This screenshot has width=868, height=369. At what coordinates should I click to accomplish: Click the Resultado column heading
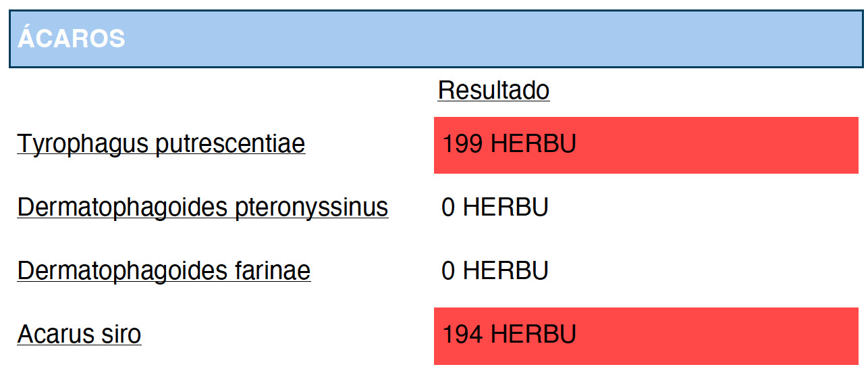tap(493, 90)
